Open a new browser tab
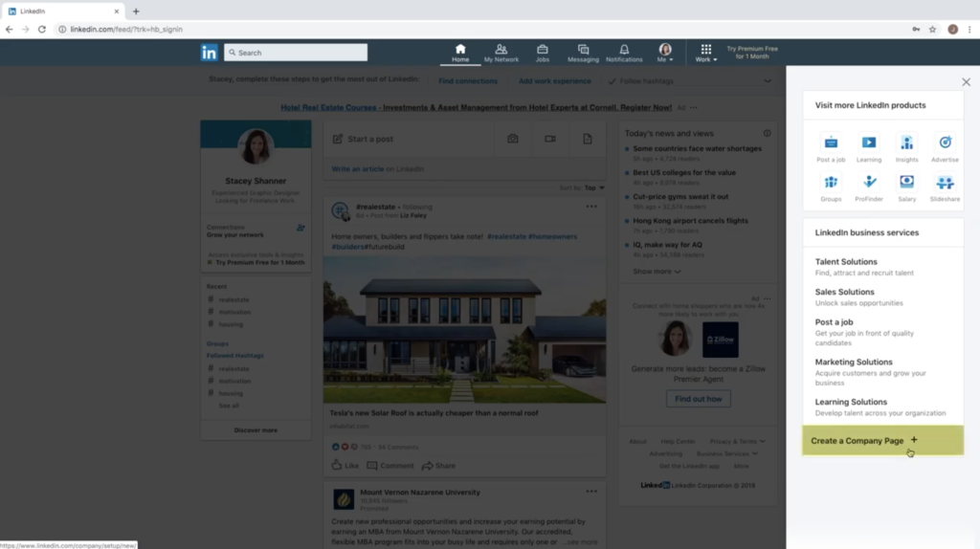980x549 pixels. pyautogui.click(x=136, y=11)
